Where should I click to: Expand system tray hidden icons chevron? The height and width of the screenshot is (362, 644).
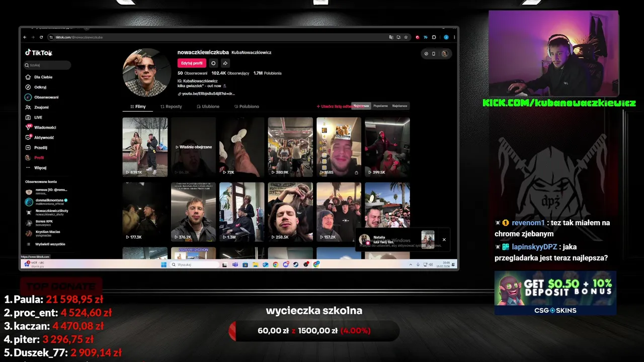click(x=411, y=264)
